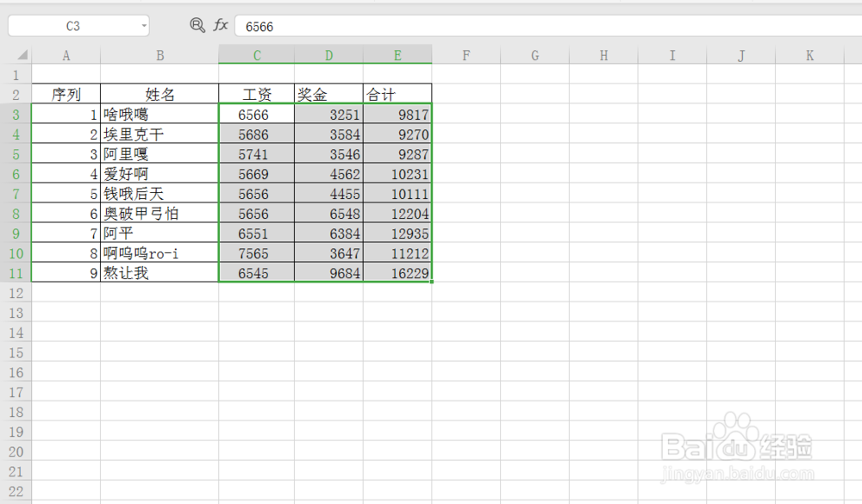
Task: Click bonus cell containing 4562
Action: click(x=328, y=174)
